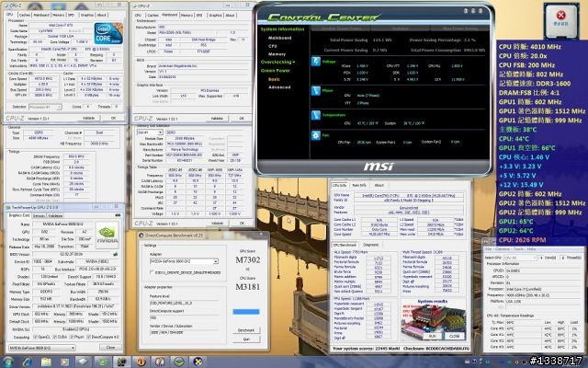Click Validate in the first CPU-Z window
The width and height of the screenshot is (588, 368).
[88, 118]
